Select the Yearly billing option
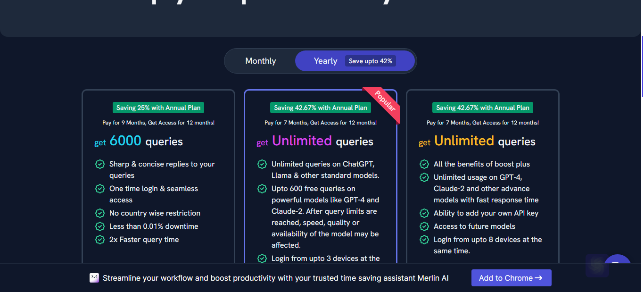 point(355,61)
